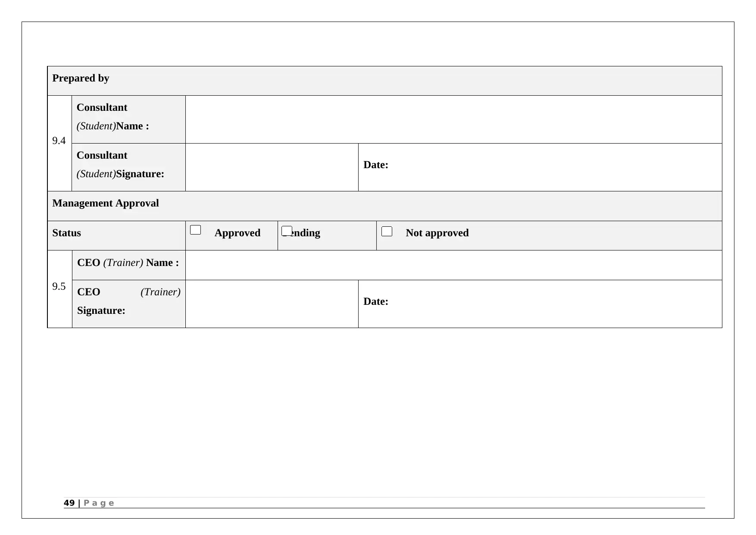Click the 'Status' row label
Viewport: 756px width, 535px height.
point(67,233)
